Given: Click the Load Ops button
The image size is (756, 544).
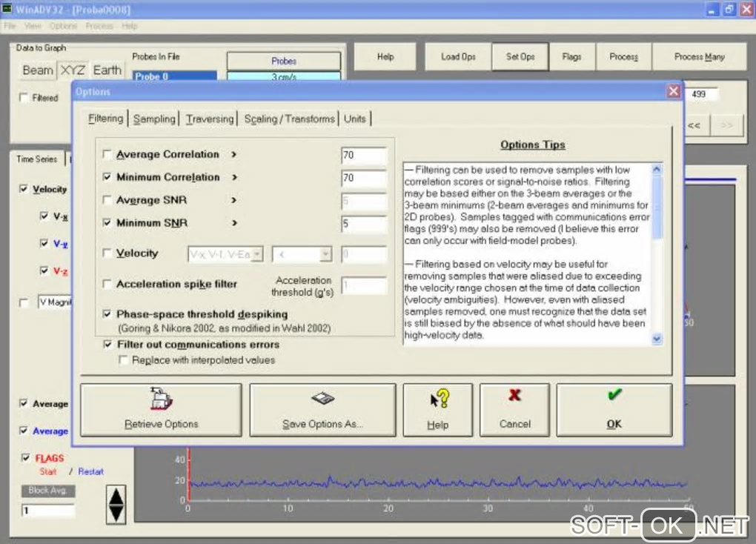Looking at the screenshot, I should pyautogui.click(x=458, y=57).
